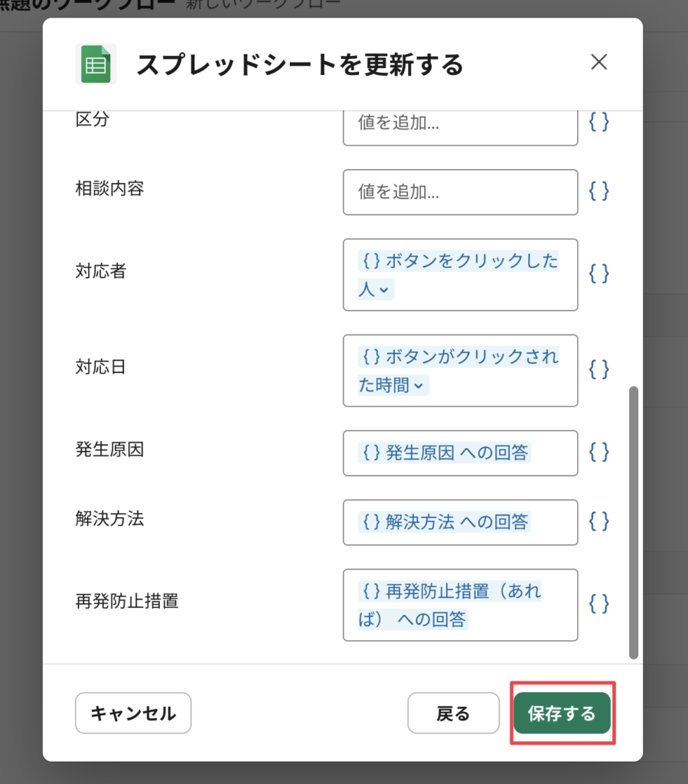Click the 区分 value input field
The width and height of the screenshot is (688, 784).
click(x=460, y=122)
